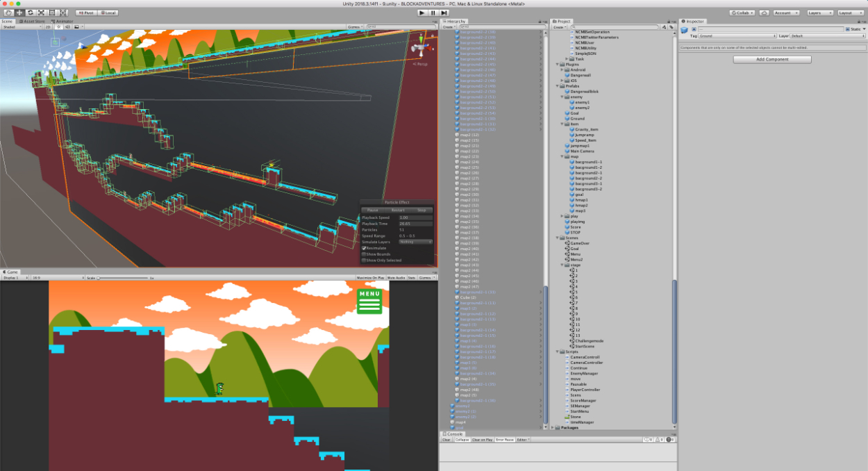Screen dimensions: 868x471
Task: Click the Step frame button
Action: (x=444, y=13)
